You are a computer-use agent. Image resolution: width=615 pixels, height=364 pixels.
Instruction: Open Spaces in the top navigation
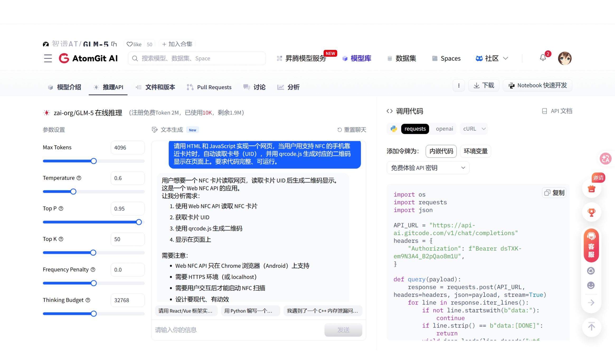tap(446, 58)
